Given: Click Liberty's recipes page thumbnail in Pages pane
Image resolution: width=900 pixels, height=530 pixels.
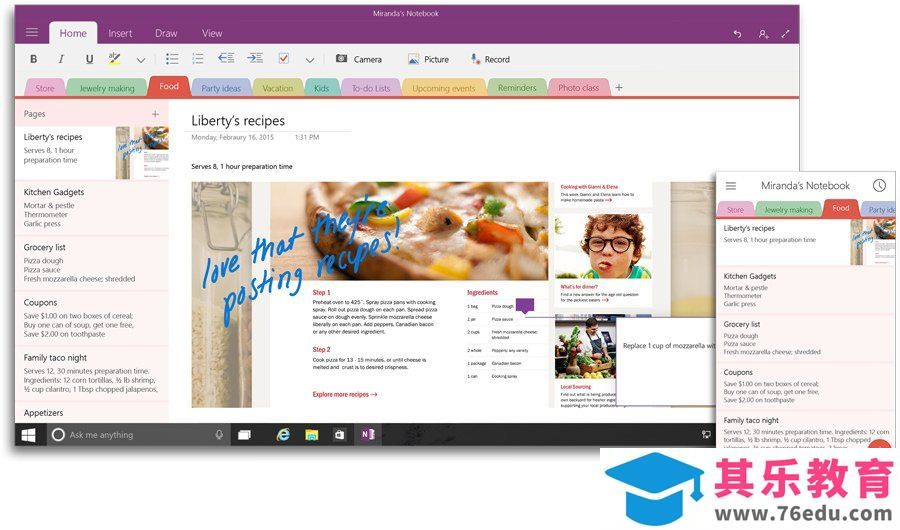Looking at the screenshot, I should (142, 153).
